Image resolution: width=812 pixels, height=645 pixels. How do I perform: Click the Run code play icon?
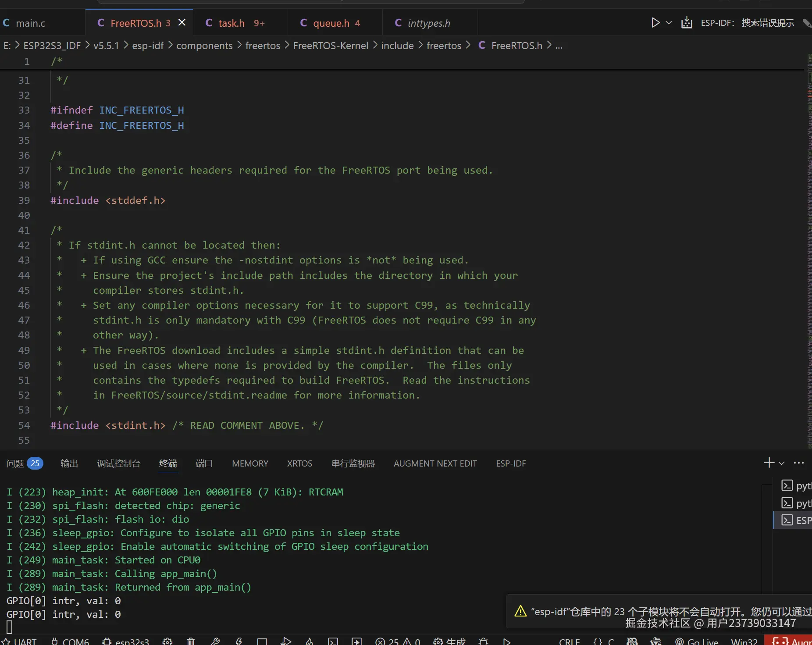(655, 23)
